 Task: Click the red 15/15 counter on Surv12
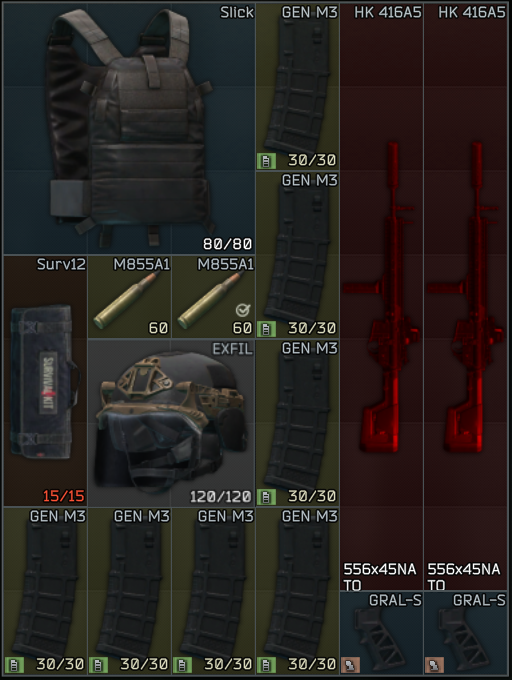point(64,496)
